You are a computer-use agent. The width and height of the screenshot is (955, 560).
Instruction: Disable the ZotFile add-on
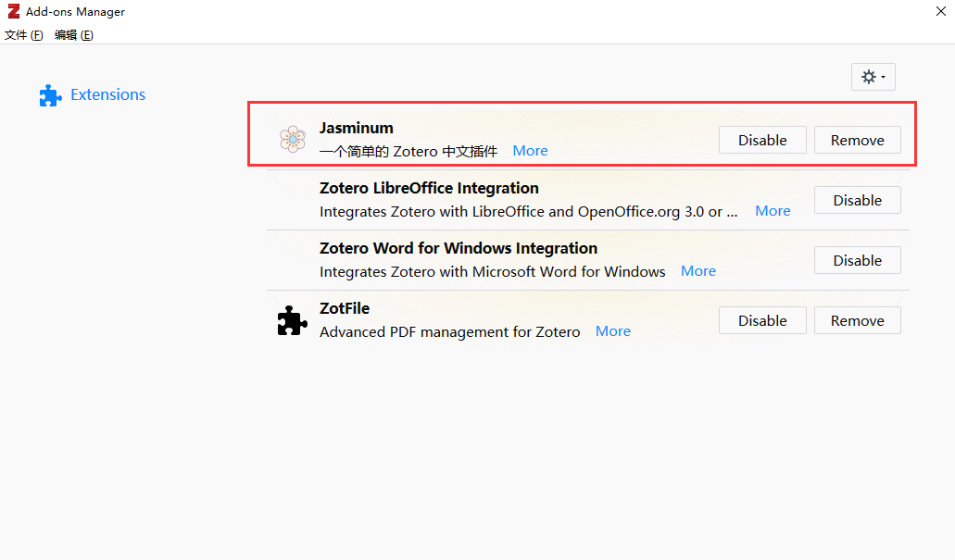pyautogui.click(x=762, y=321)
